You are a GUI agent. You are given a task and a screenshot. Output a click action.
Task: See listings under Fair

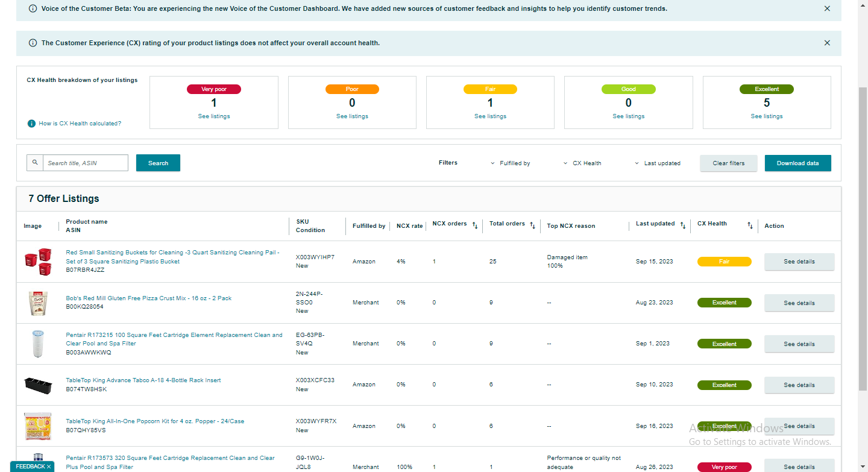pos(490,116)
